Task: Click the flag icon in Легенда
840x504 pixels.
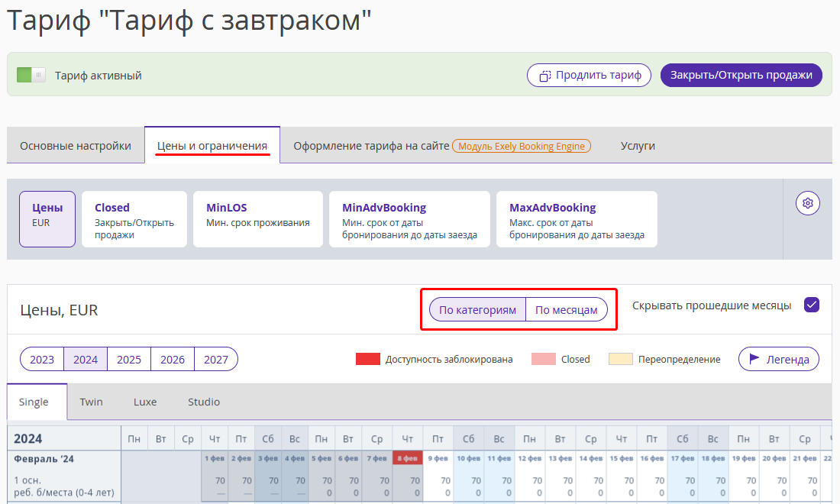Action: pos(754,359)
